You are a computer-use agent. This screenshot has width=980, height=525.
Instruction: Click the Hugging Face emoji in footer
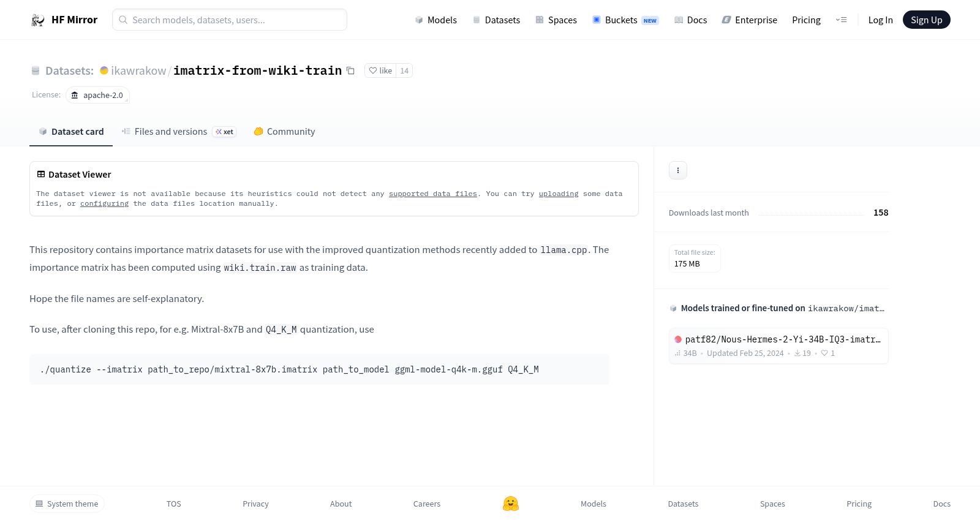coord(511,504)
